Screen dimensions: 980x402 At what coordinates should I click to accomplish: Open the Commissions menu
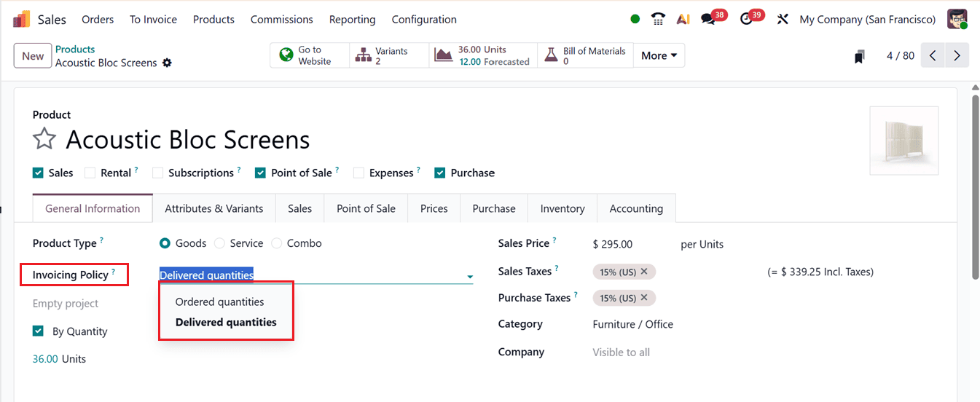click(x=281, y=20)
